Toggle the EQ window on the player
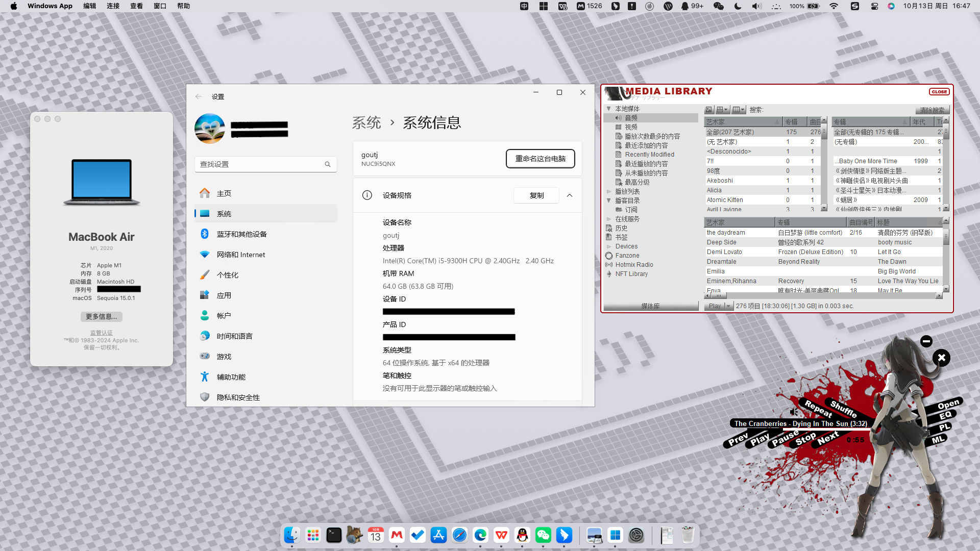 945,415
